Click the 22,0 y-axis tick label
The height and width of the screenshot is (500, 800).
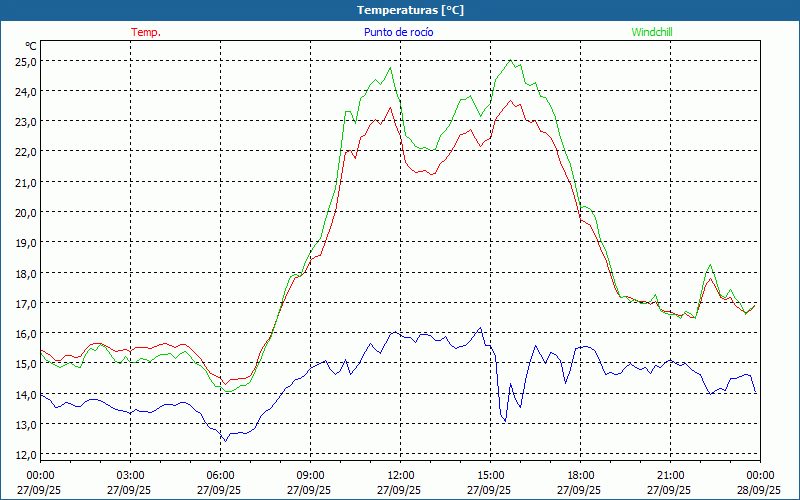[25, 152]
